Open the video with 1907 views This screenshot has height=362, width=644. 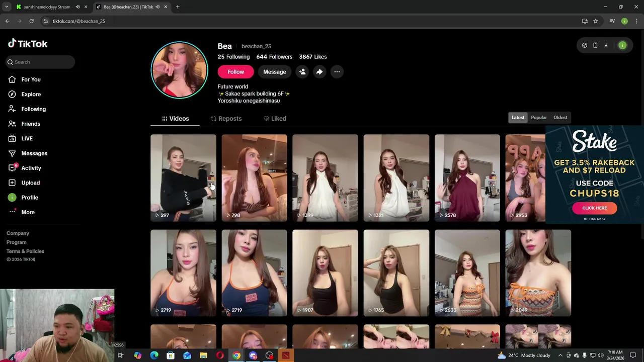point(325,273)
